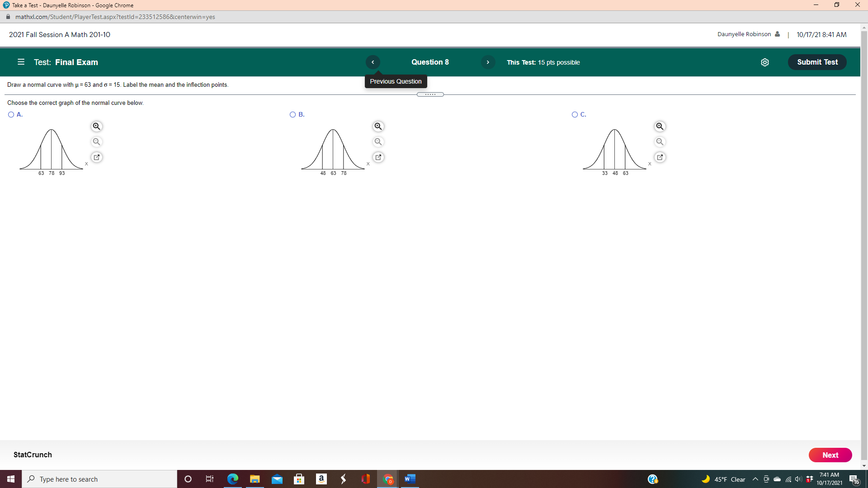Select answer choice C
Screen dimensions: 868x488
(574, 114)
